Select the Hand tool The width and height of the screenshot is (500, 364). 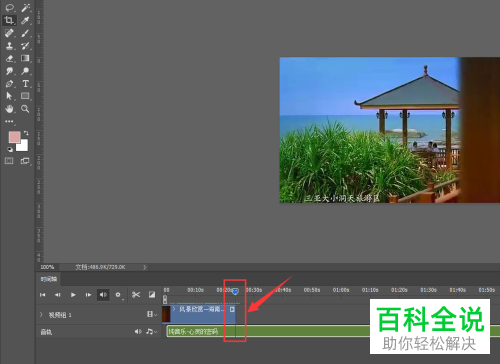click(x=9, y=109)
